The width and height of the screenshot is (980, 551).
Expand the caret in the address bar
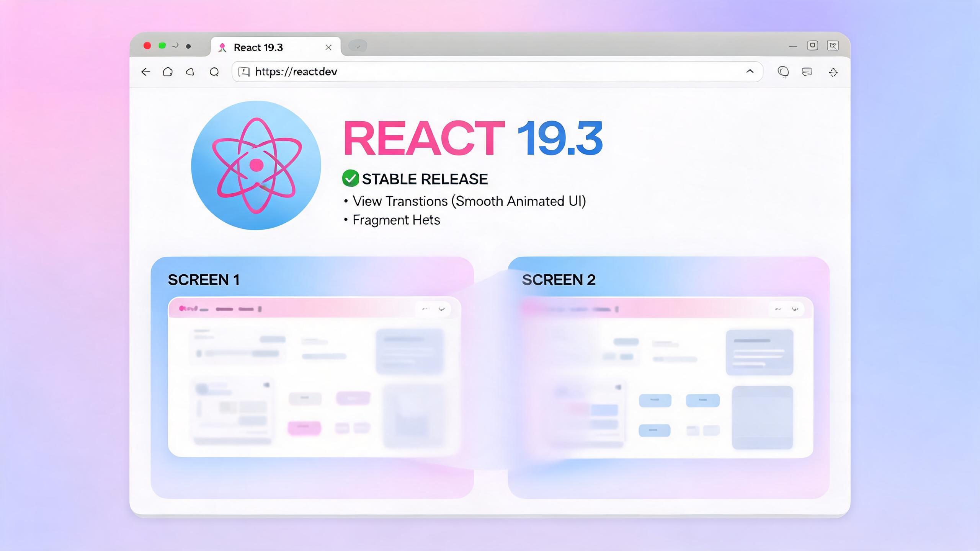click(750, 71)
